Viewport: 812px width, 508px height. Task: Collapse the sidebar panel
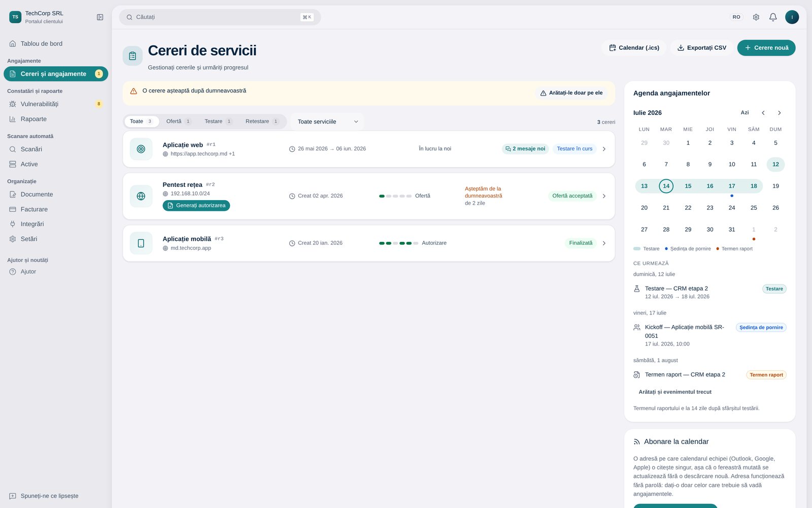tap(100, 17)
